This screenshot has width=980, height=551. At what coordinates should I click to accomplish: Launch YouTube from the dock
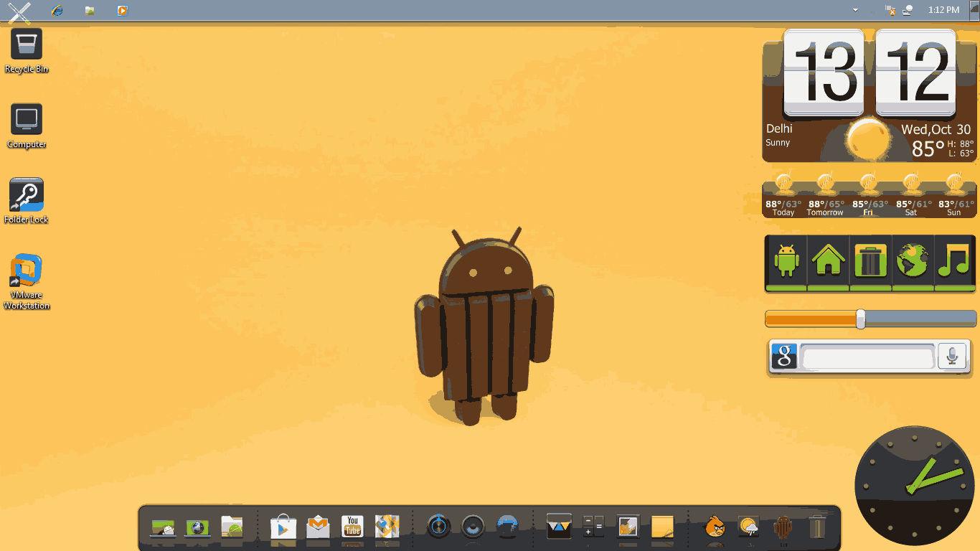coord(352,527)
